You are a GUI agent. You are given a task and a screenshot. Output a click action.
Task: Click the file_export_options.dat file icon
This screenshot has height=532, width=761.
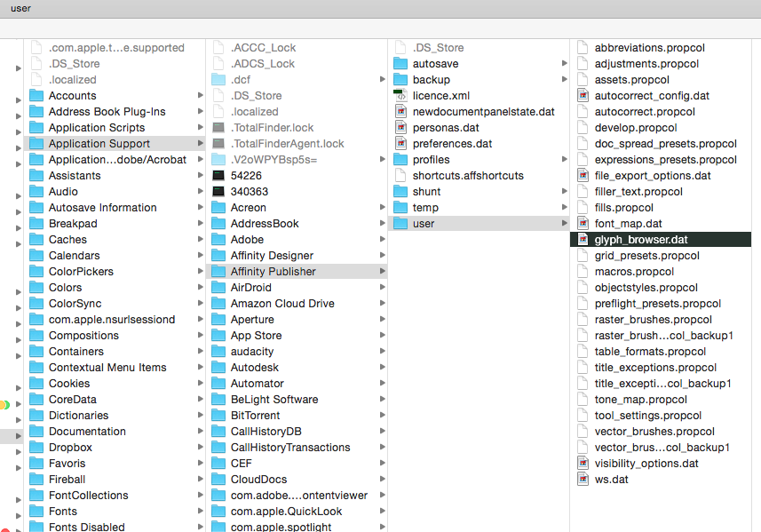coord(583,175)
